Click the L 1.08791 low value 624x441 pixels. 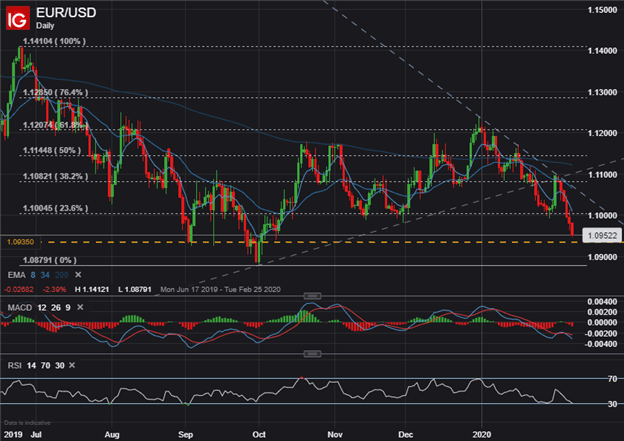tap(135, 289)
